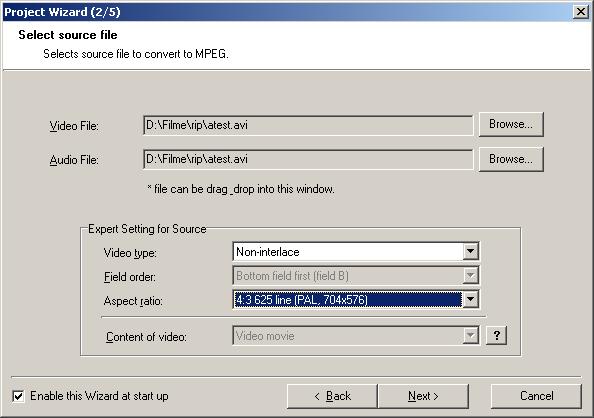Click the Project Wizard title bar
Screen dimensions: 594x418
[288, 12]
